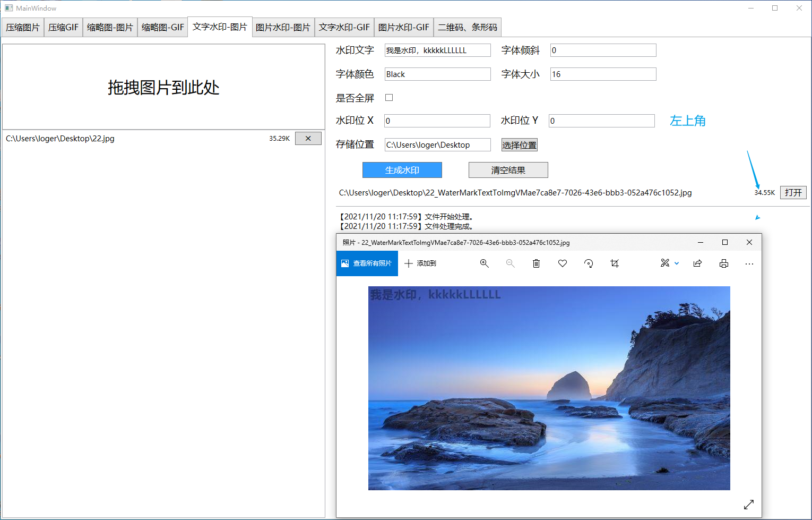
Task: Open the generated watermark file with 打开
Action: 793,192
